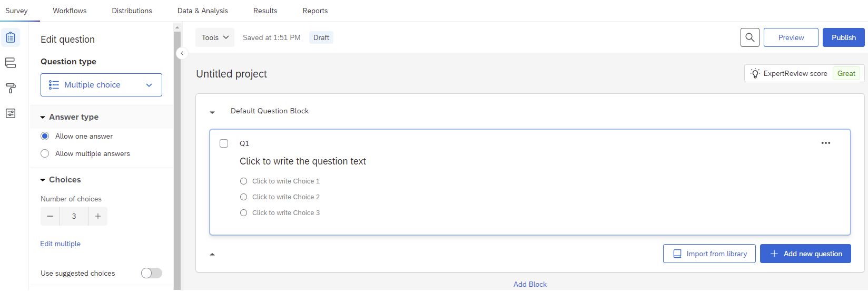Open the Q1 three-dot options menu
The height and width of the screenshot is (291, 868).
click(x=825, y=143)
